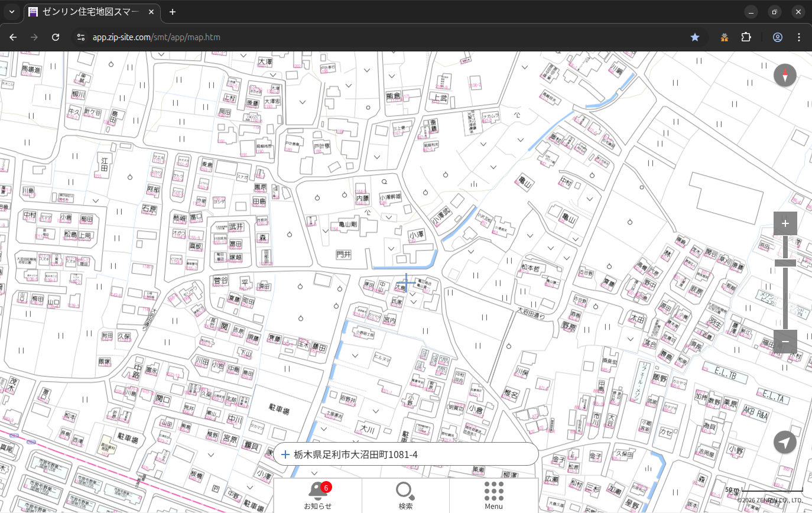Click the current location arrow icon
This screenshot has height=513, width=812.
click(785, 442)
